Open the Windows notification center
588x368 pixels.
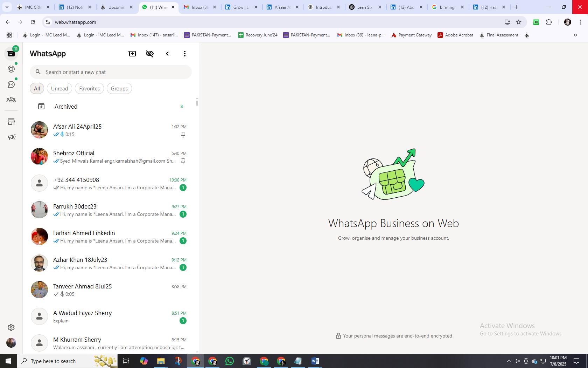(x=576, y=361)
